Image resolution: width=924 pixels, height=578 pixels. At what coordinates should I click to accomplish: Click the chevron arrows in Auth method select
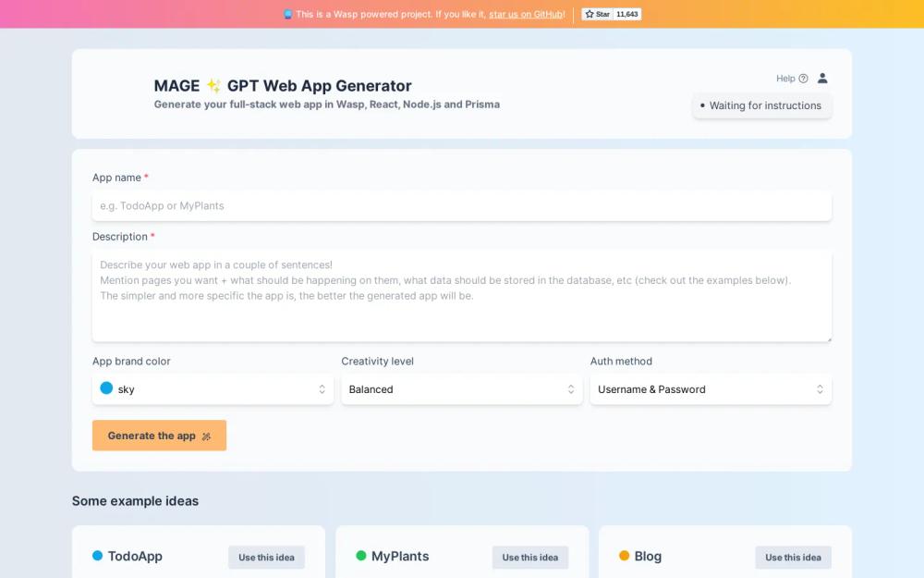(x=820, y=389)
